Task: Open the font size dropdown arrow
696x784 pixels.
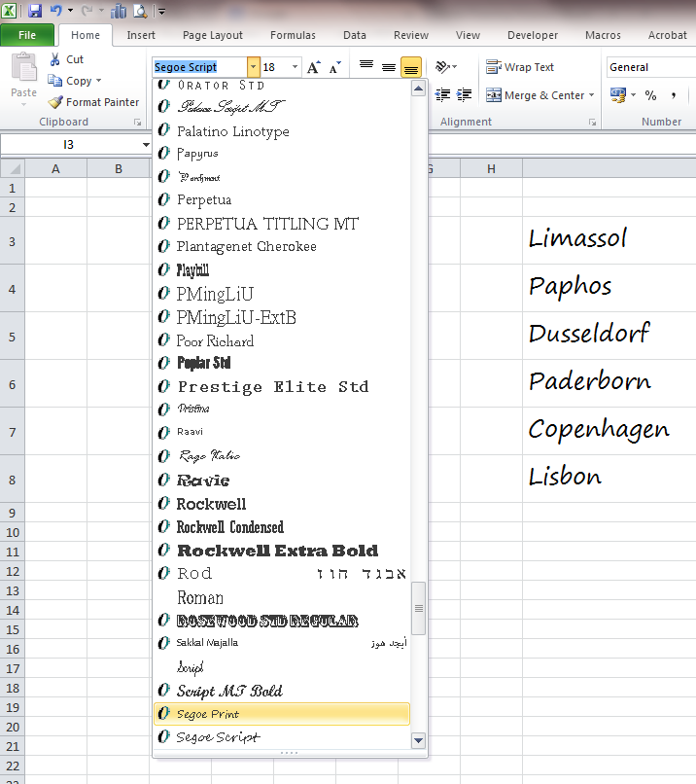Action: [295, 67]
